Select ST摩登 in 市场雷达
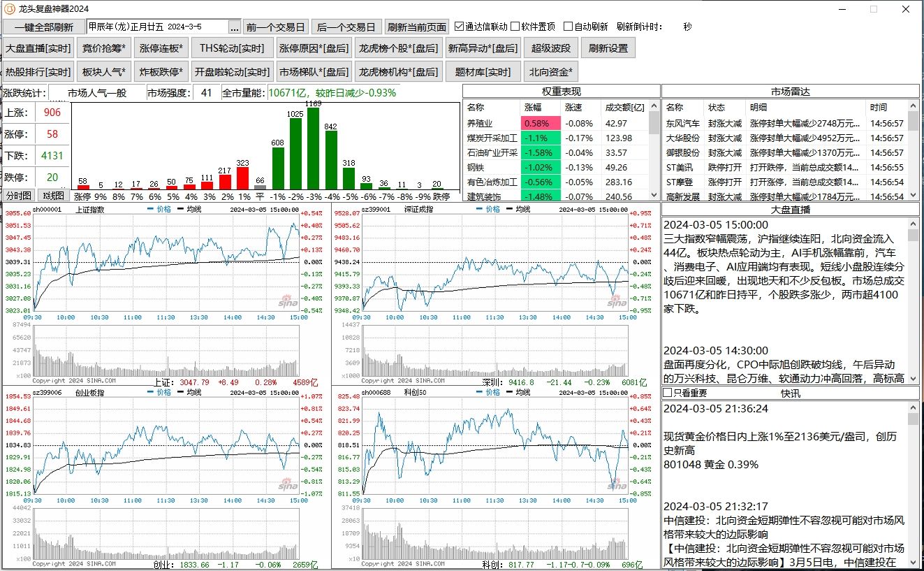This screenshot has height=571, width=924. point(784,182)
